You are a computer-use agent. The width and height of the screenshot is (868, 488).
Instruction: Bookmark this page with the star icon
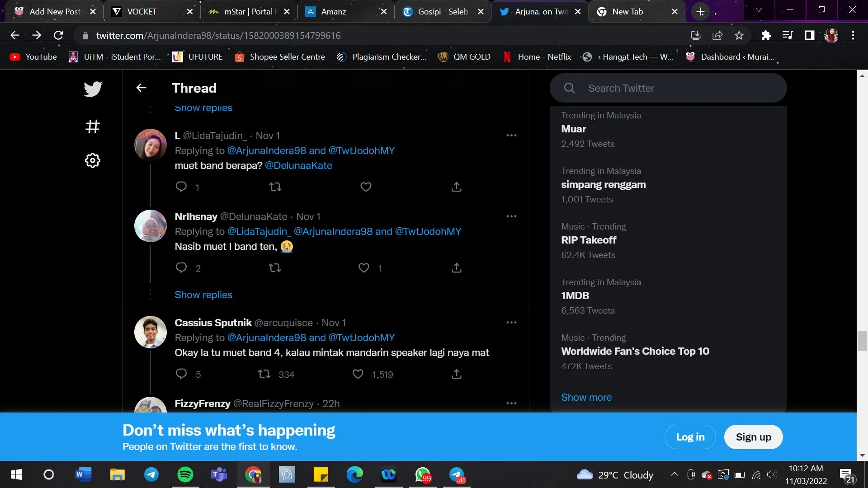[739, 35]
